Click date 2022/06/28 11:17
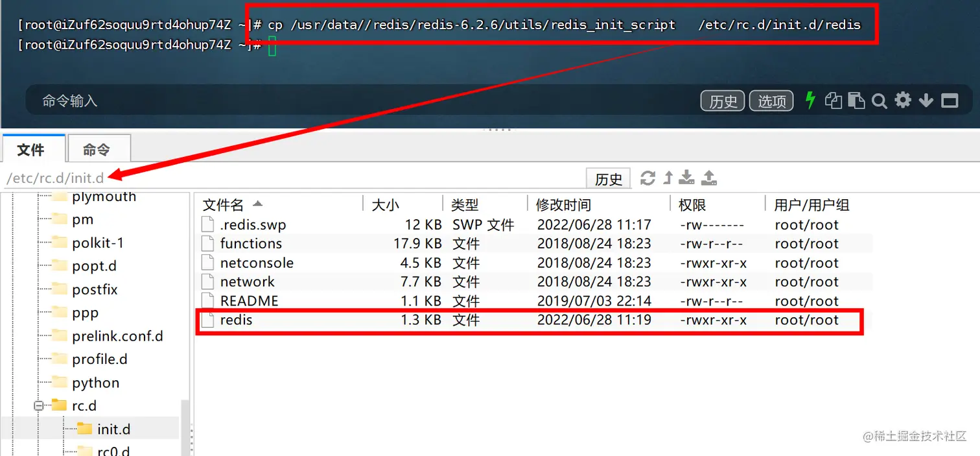The width and height of the screenshot is (980, 456). (594, 225)
